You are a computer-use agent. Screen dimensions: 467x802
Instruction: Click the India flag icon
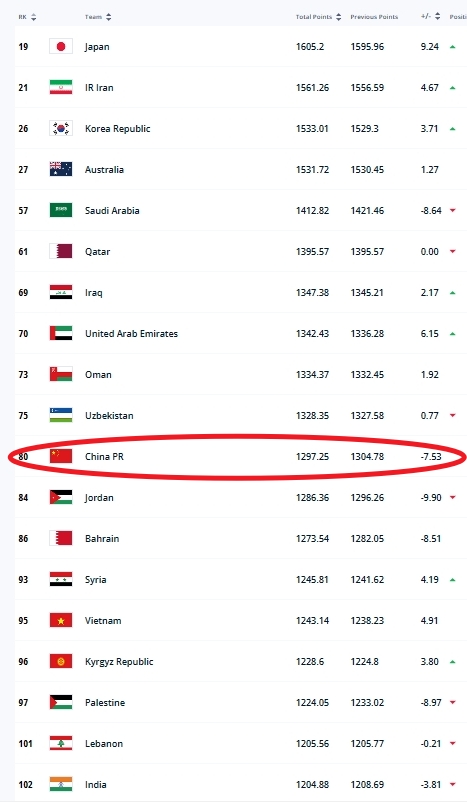coord(61,784)
